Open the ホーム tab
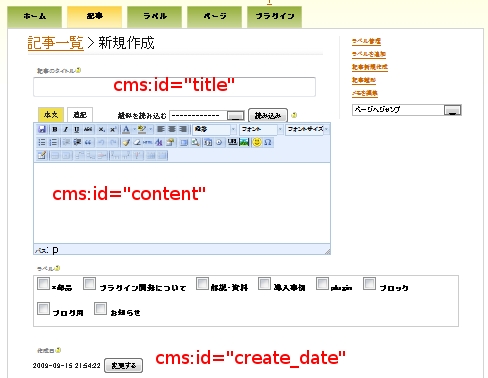This screenshot has width=488, height=378. click(35, 17)
